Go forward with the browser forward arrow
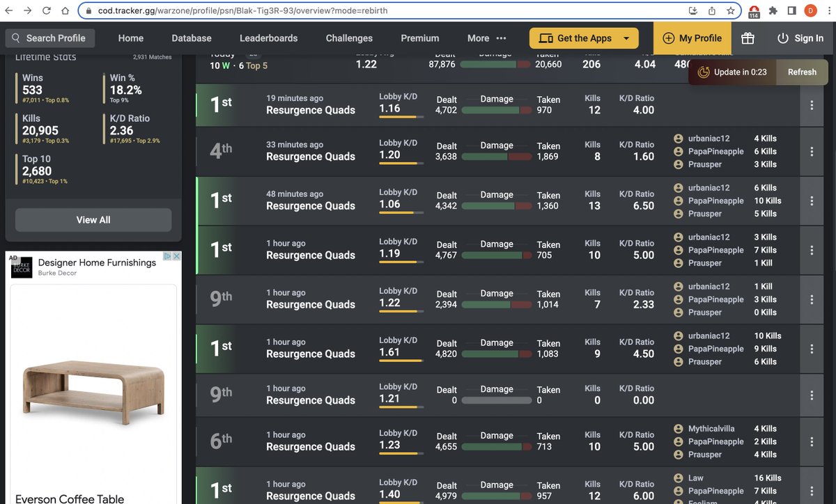Viewport: 836px width, 504px height. [28, 11]
